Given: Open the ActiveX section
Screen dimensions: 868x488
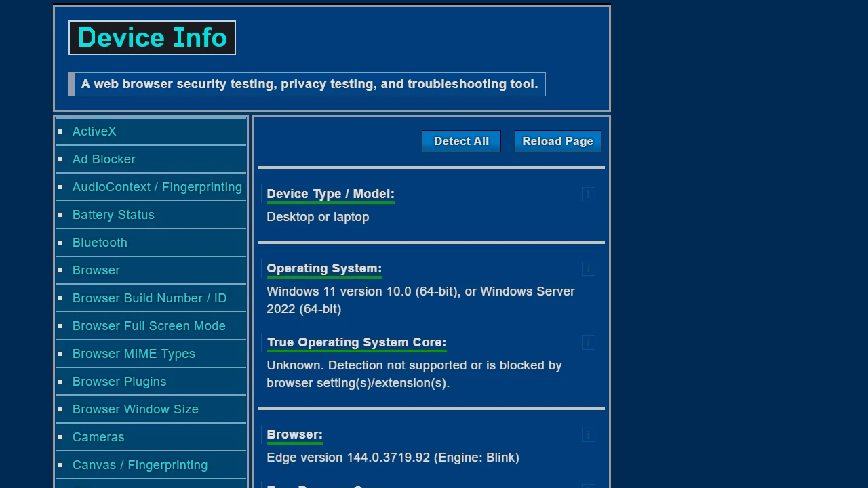Looking at the screenshot, I should (x=94, y=131).
